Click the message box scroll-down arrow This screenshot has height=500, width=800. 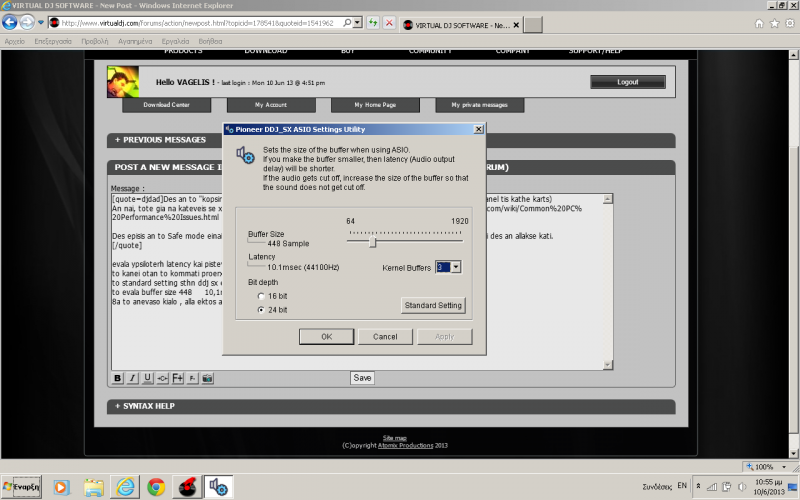click(608, 365)
